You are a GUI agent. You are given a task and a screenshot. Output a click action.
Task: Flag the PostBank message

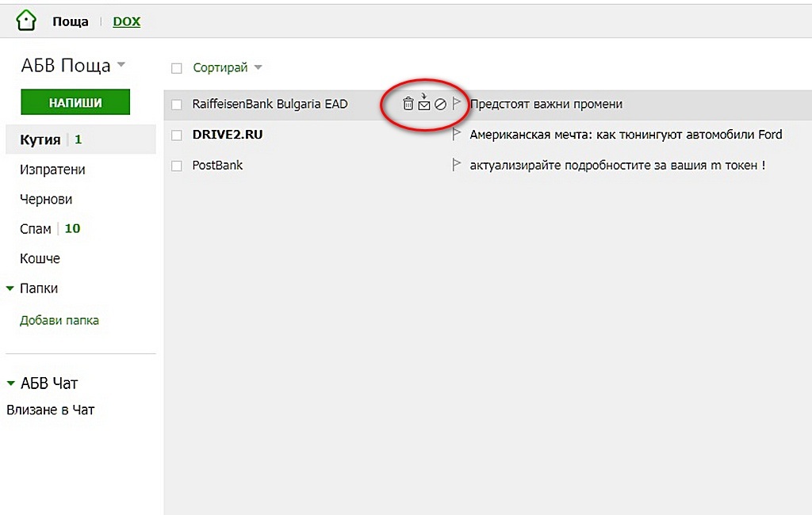tap(456, 165)
